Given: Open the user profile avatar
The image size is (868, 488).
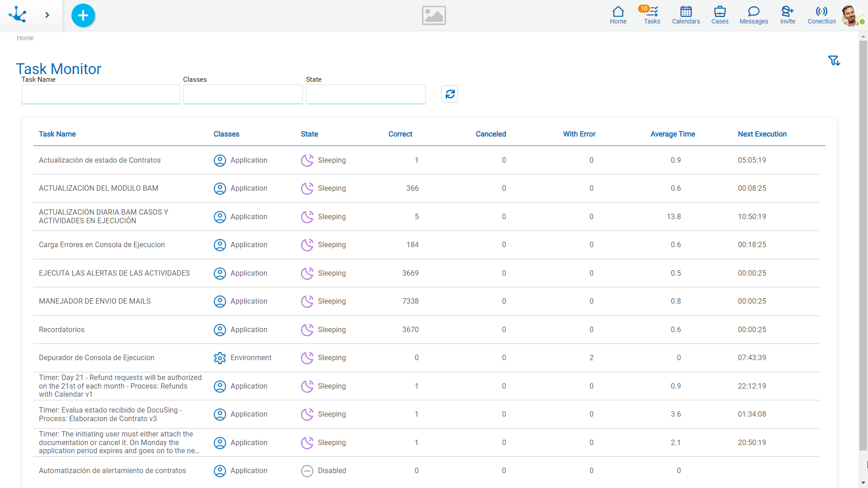Looking at the screenshot, I should [x=850, y=15].
